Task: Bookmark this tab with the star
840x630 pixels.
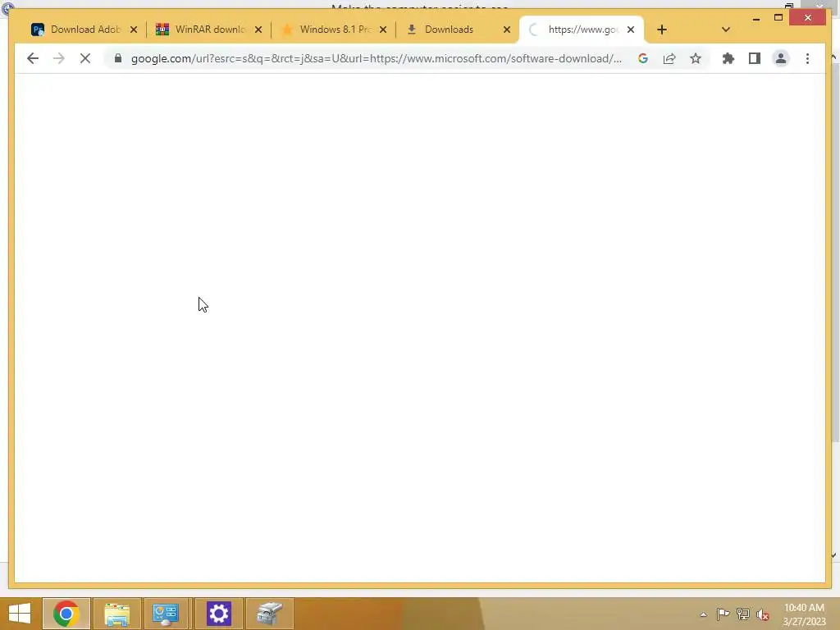Action: 696,58
